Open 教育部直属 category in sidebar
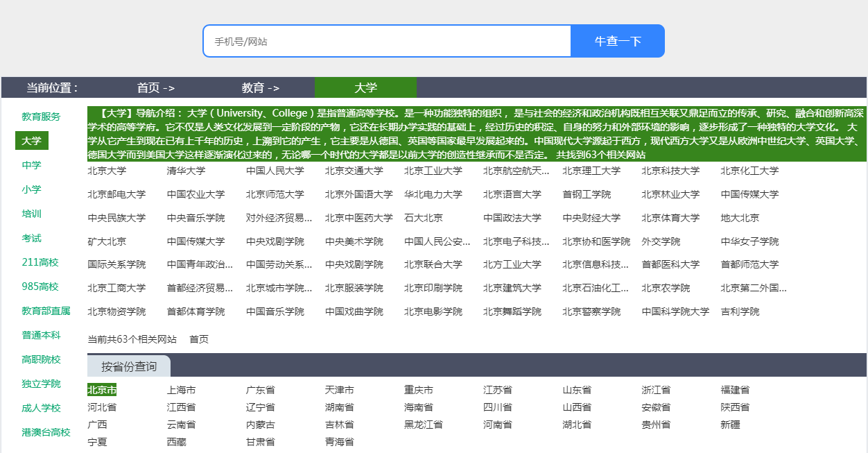Screen dimensions: 868x453 pos(46,311)
